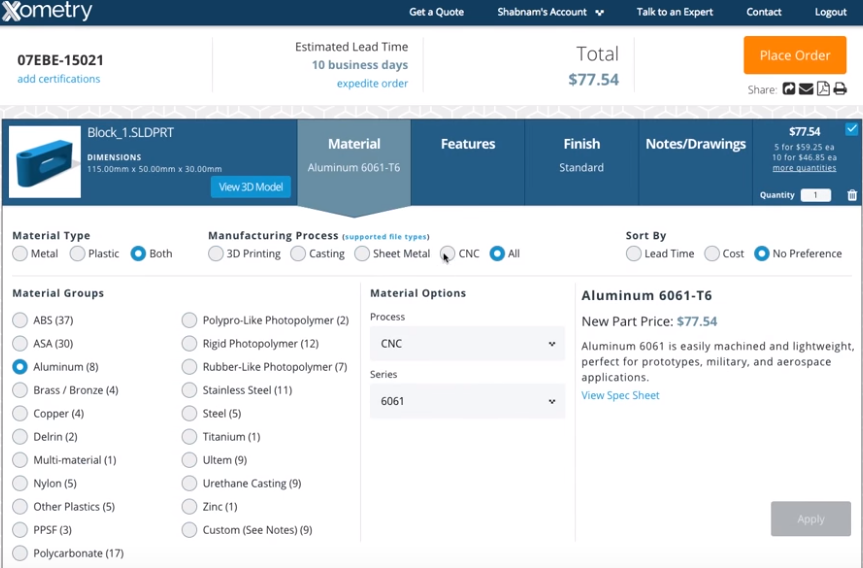This screenshot has height=568, width=863.
Task: Select Other Plastics (5) group
Action: click(x=20, y=506)
